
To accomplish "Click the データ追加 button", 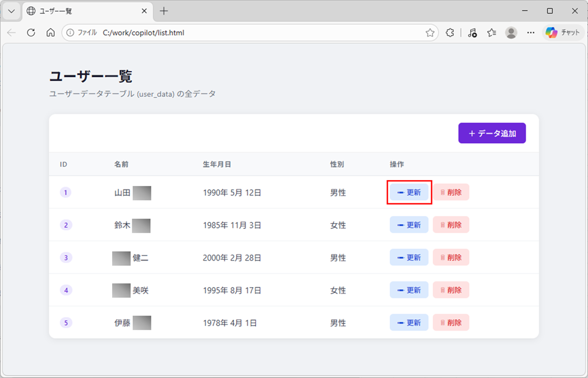I will tap(492, 133).
